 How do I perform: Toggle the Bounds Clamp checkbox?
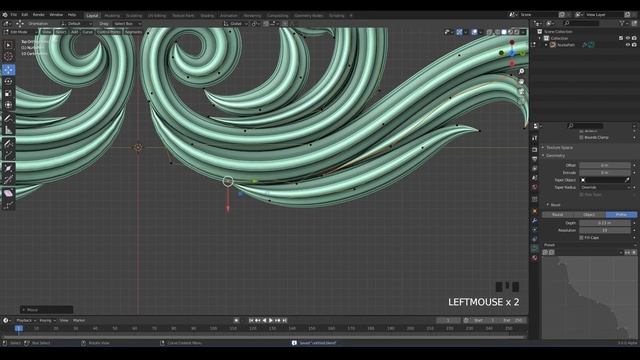pos(581,138)
